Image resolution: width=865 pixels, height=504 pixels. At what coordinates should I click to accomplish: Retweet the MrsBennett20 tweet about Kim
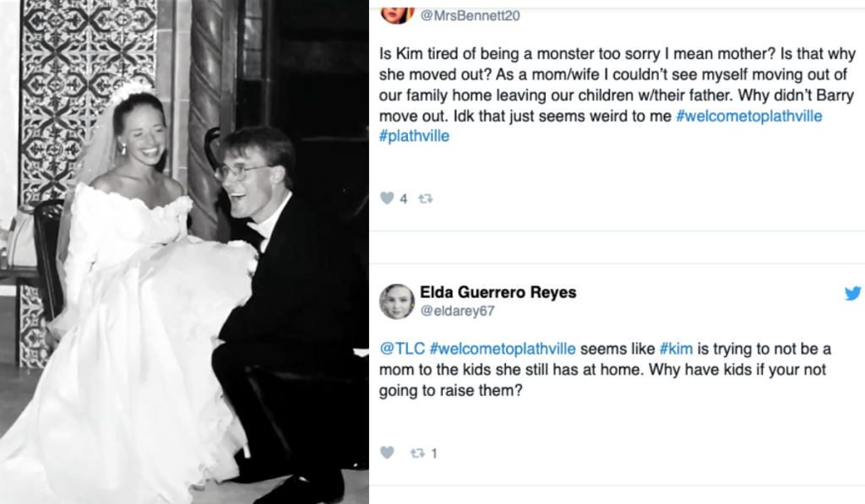click(425, 199)
